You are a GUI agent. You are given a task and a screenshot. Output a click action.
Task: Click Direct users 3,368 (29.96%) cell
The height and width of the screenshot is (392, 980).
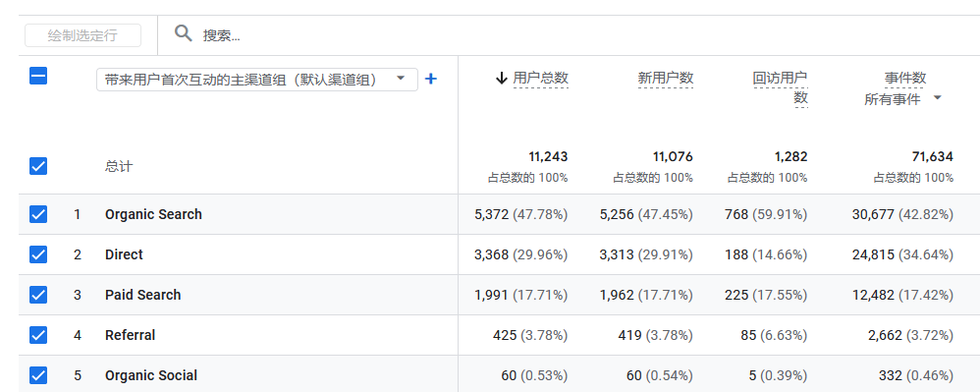click(521, 254)
